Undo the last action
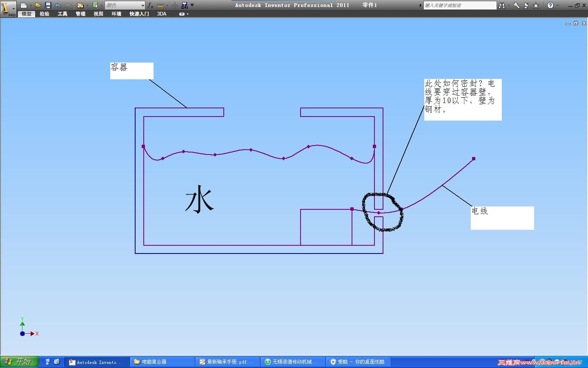Screen dimensions: 588x368 click(x=58, y=5)
